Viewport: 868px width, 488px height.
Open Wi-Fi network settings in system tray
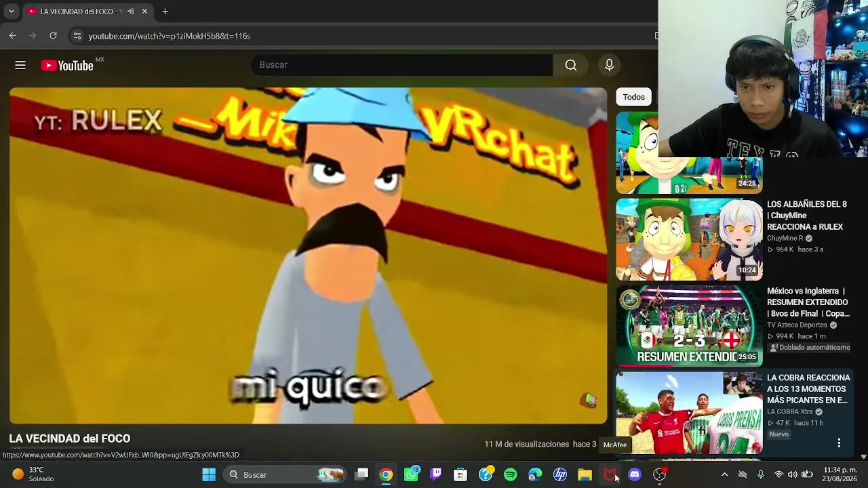click(x=778, y=474)
